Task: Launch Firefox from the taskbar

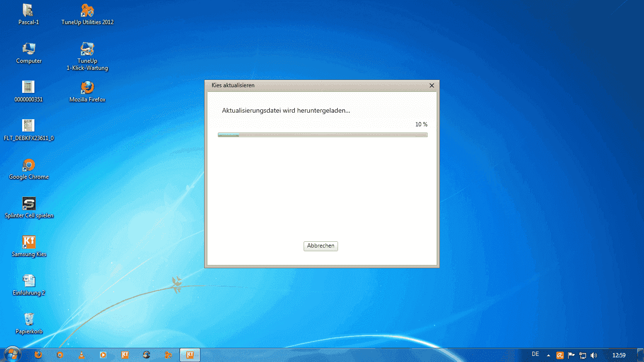Action: click(38, 355)
